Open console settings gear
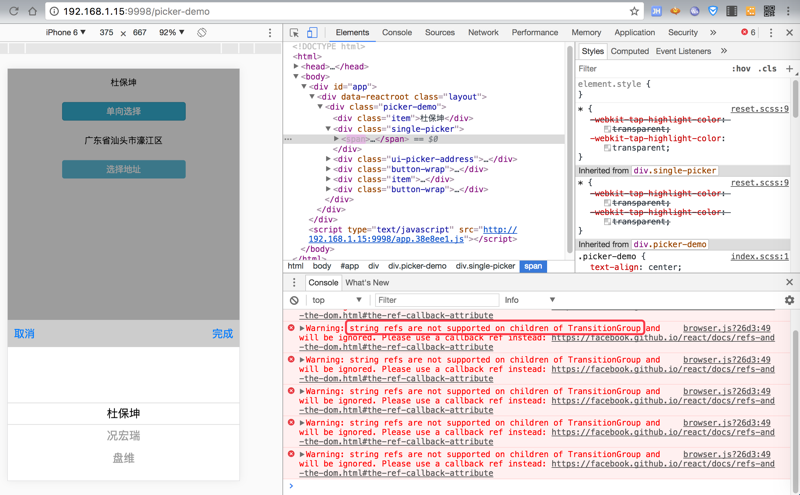 coord(789,300)
